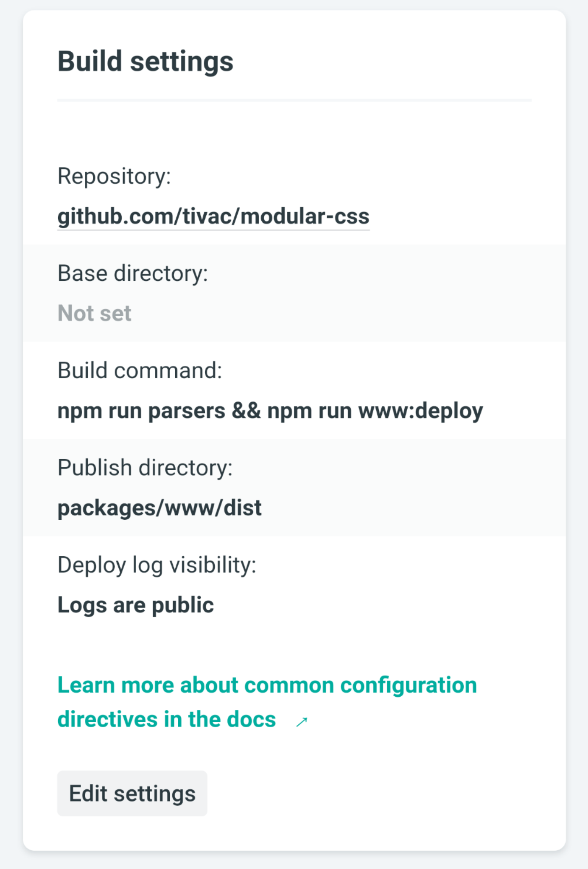Select the 'Not set' base directory value
The image size is (588, 869).
click(94, 314)
